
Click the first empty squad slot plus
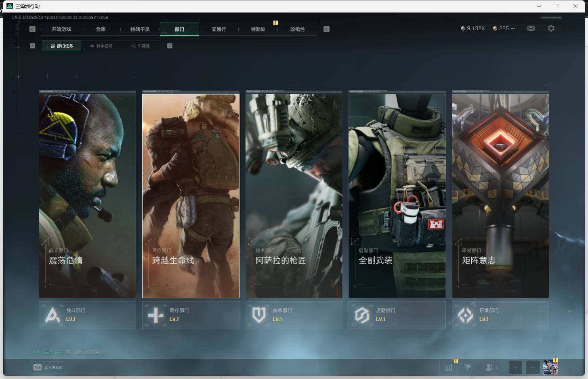(515, 367)
